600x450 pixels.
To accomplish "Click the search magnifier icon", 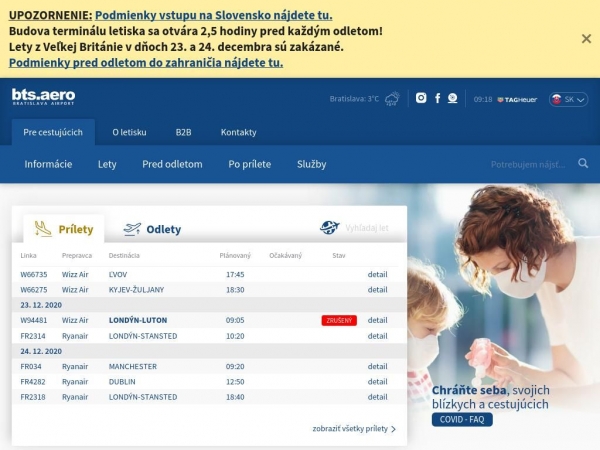I will click(x=583, y=163).
